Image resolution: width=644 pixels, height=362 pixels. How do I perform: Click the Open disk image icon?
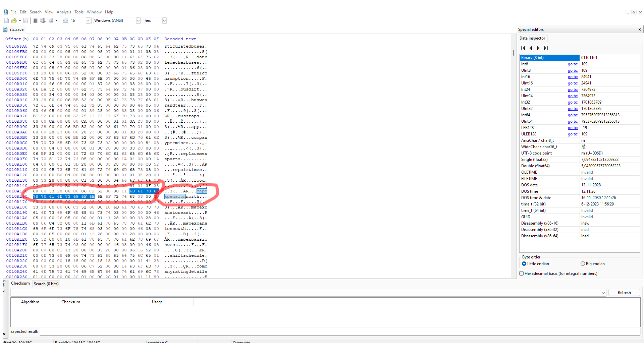click(x=51, y=20)
